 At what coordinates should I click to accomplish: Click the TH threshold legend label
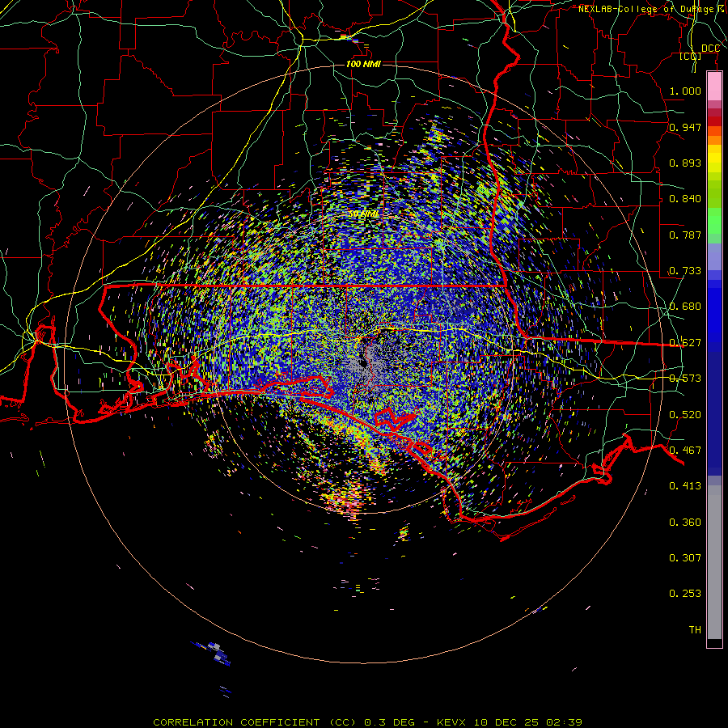(695, 630)
